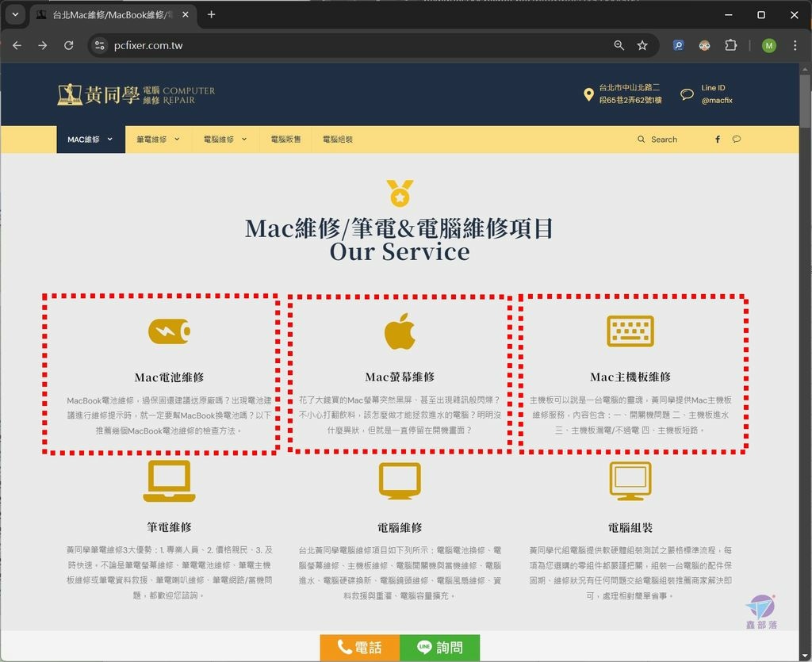The image size is (812, 662).
Task: Click the tab search dropdown arrow
Action: click(x=16, y=14)
